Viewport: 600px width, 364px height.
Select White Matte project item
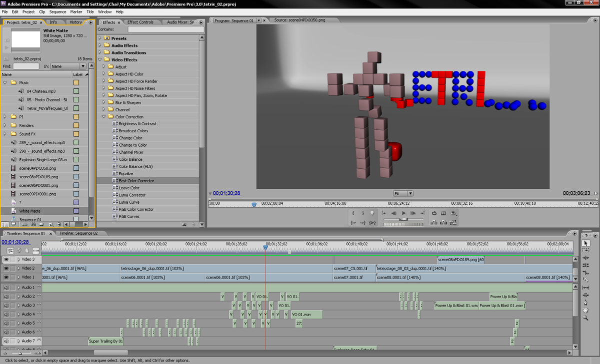pos(30,211)
